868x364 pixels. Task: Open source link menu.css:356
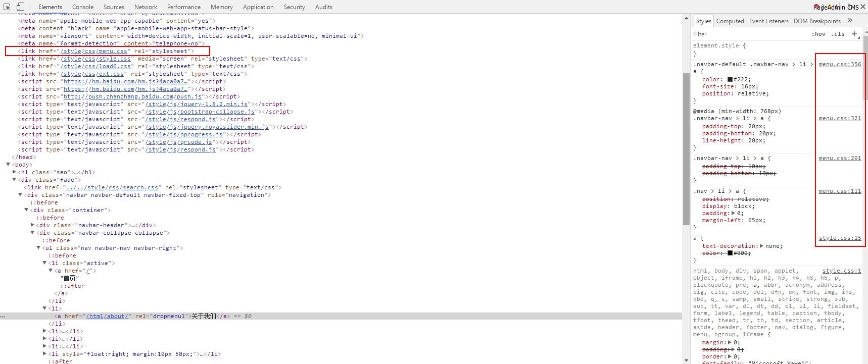(840, 64)
